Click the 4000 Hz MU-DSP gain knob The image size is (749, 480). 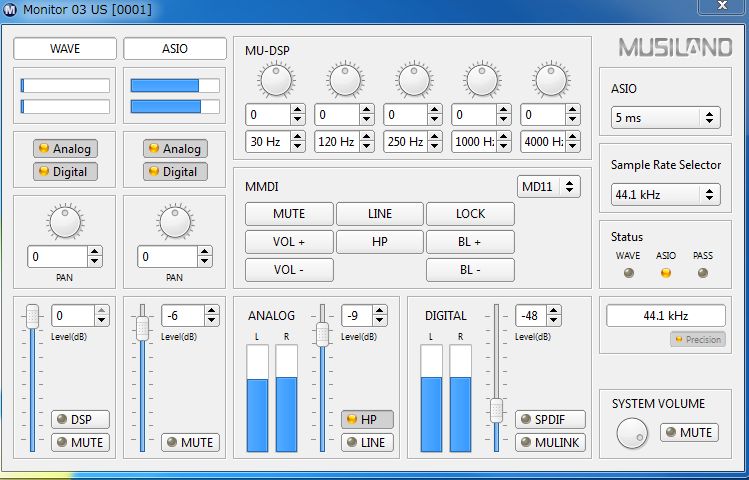coord(551,80)
